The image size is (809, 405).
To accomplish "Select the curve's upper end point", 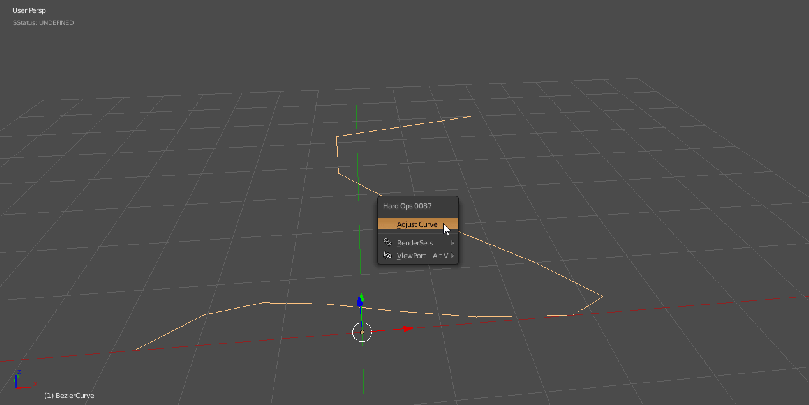I will [470, 115].
